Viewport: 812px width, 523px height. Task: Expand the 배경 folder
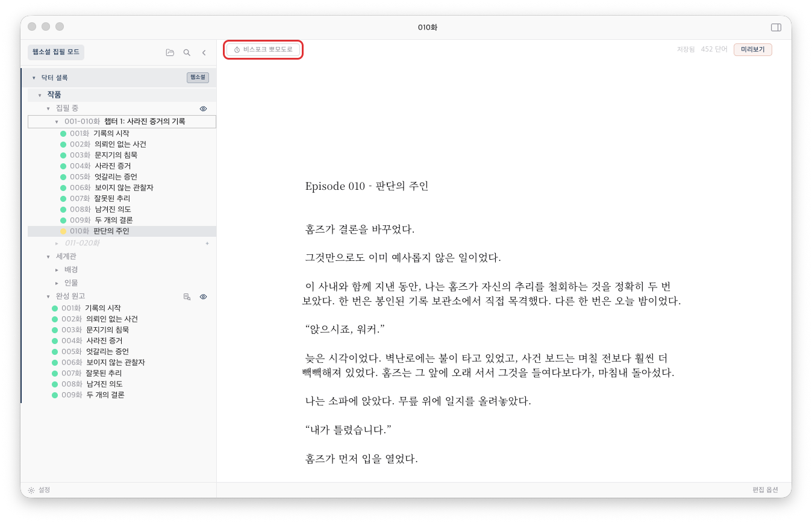pyautogui.click(x=57, y=270)
